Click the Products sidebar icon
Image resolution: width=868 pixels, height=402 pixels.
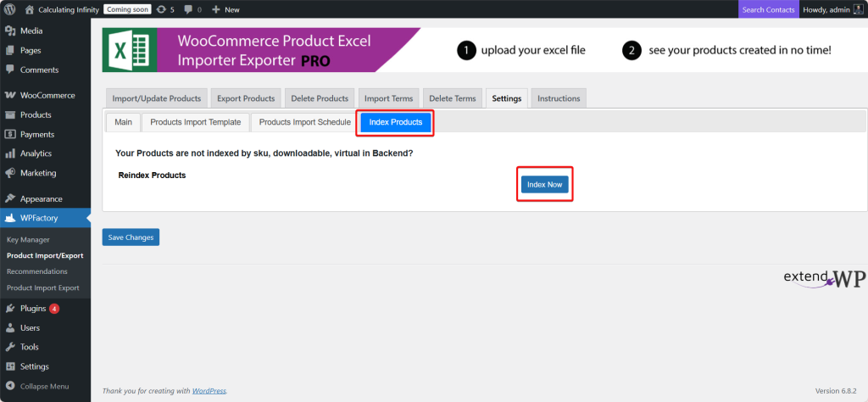click(x=9, y=114)
